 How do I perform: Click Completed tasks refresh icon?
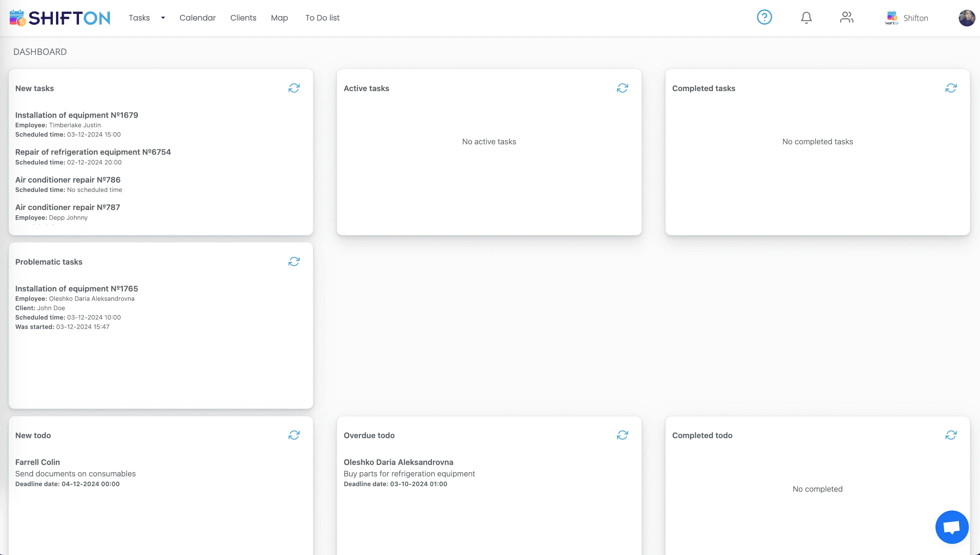(951, 88)
